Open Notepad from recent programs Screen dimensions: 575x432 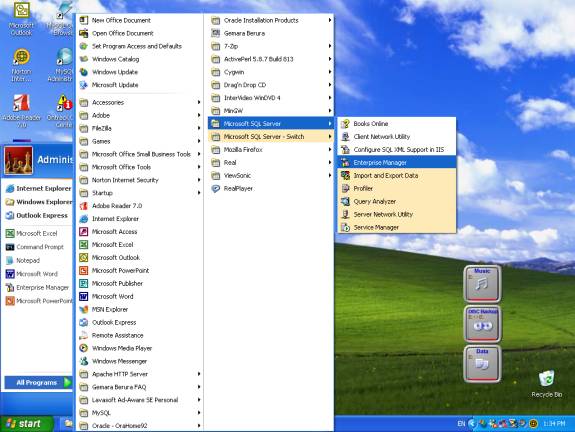[x=38, y=260]
